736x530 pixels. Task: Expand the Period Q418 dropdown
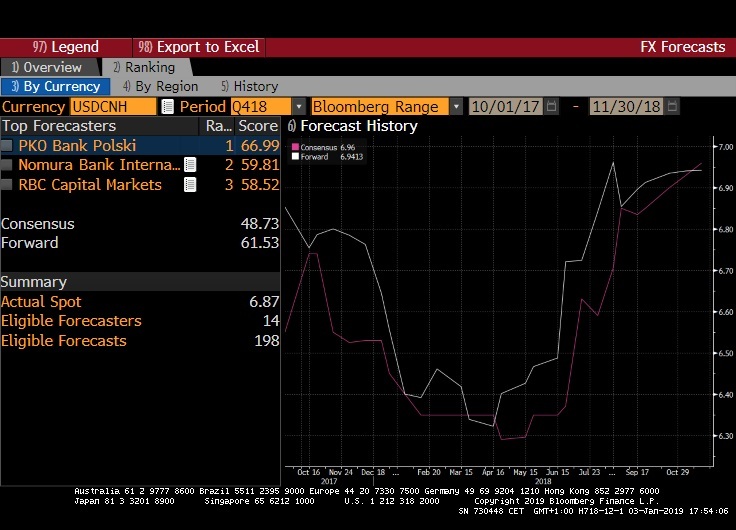(x=298, y=106)
